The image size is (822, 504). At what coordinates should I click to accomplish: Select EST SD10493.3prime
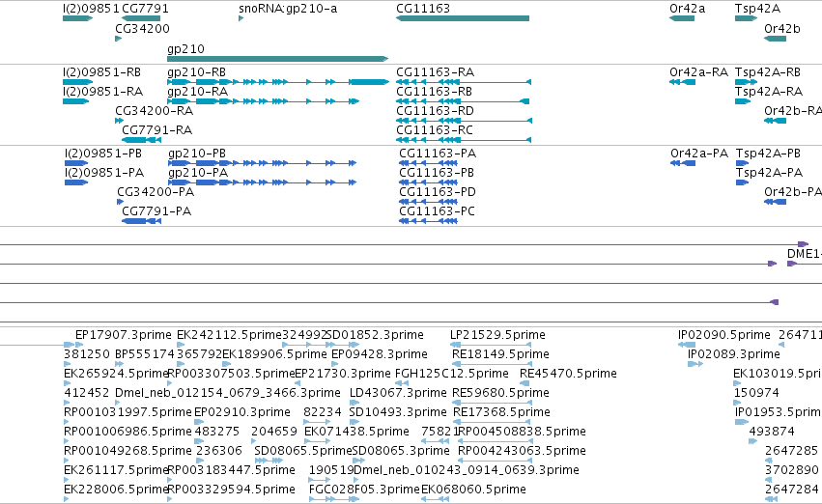pos(398,412)
